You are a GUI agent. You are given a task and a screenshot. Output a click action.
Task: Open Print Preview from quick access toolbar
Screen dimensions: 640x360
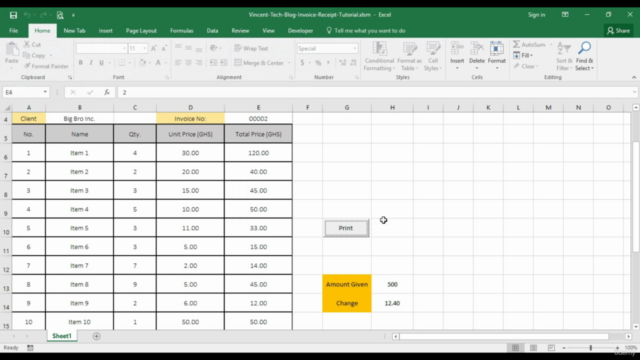[60, 15]
